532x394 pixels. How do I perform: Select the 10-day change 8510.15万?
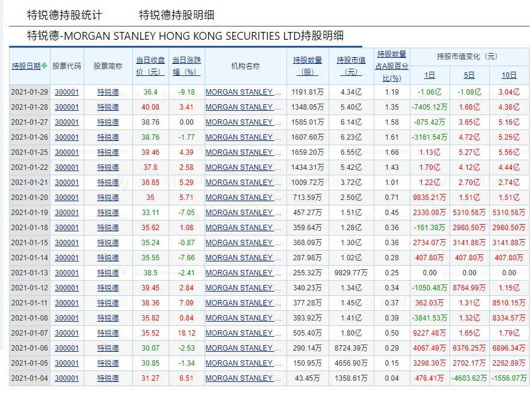tap(509, 303)
